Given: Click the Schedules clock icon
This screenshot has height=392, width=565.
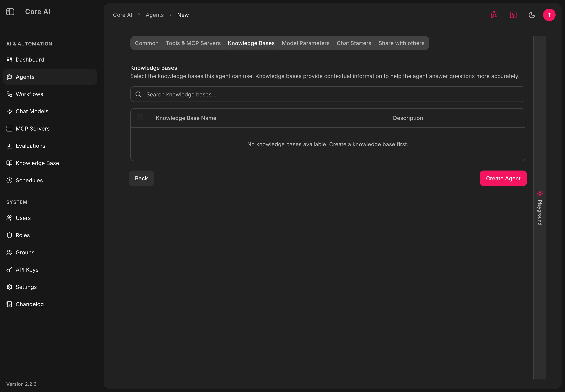Looking at the screenshot, I should [9, 180].
